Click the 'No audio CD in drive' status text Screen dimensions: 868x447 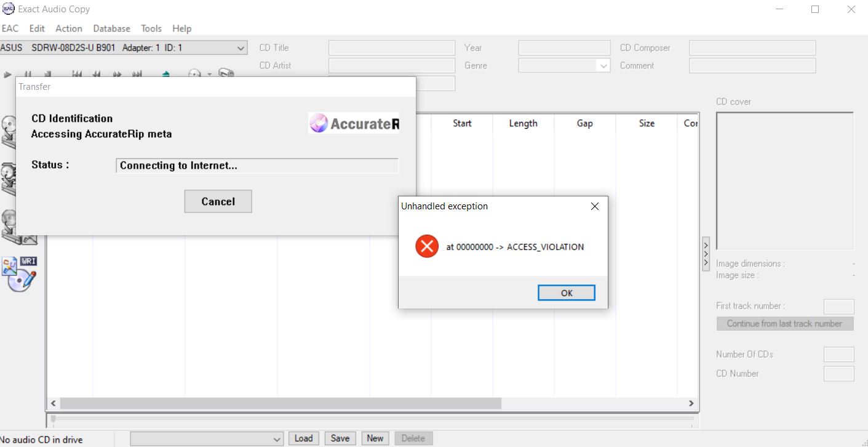(x=41, y=440)
